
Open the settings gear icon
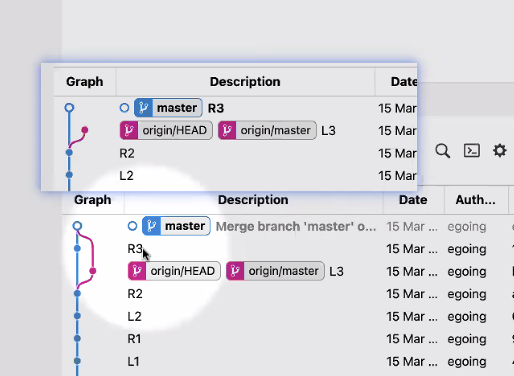(499, 151)
